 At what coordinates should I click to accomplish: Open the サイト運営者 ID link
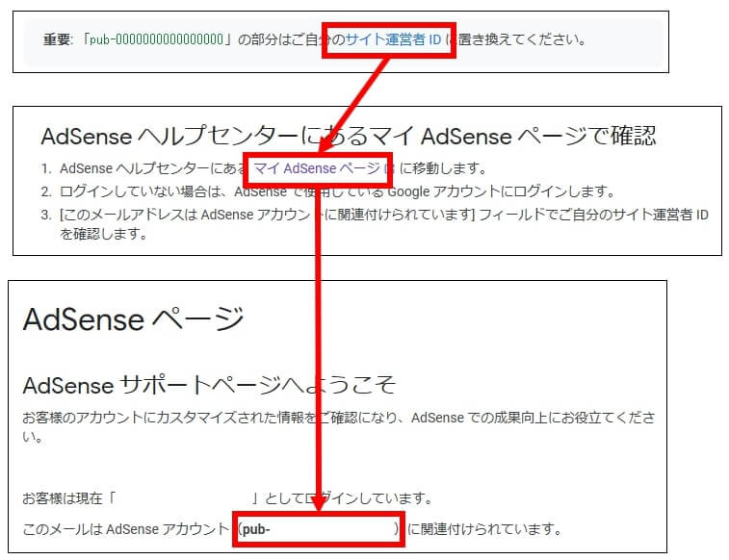click(393, 39)
